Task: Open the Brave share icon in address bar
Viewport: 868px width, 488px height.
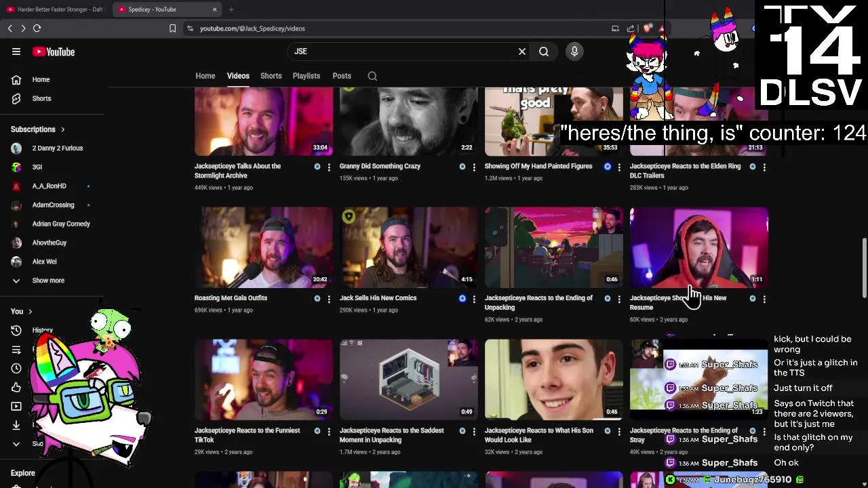Action: point(631,28)
